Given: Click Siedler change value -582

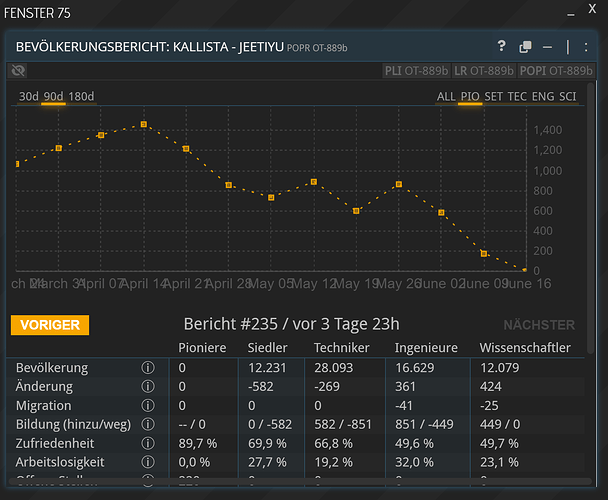Looking at the screenshot, I should [x=261, y=386].
